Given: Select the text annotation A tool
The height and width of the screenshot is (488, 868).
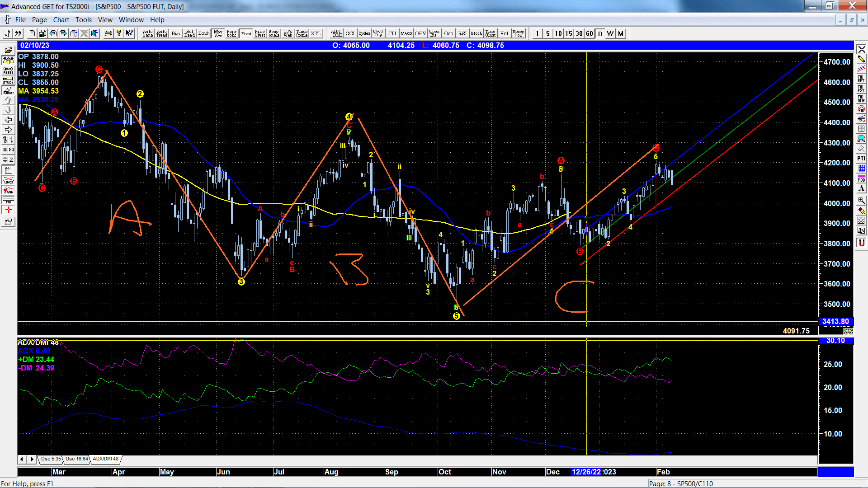Looking at the screenshot, I should [x=861, y=188].
